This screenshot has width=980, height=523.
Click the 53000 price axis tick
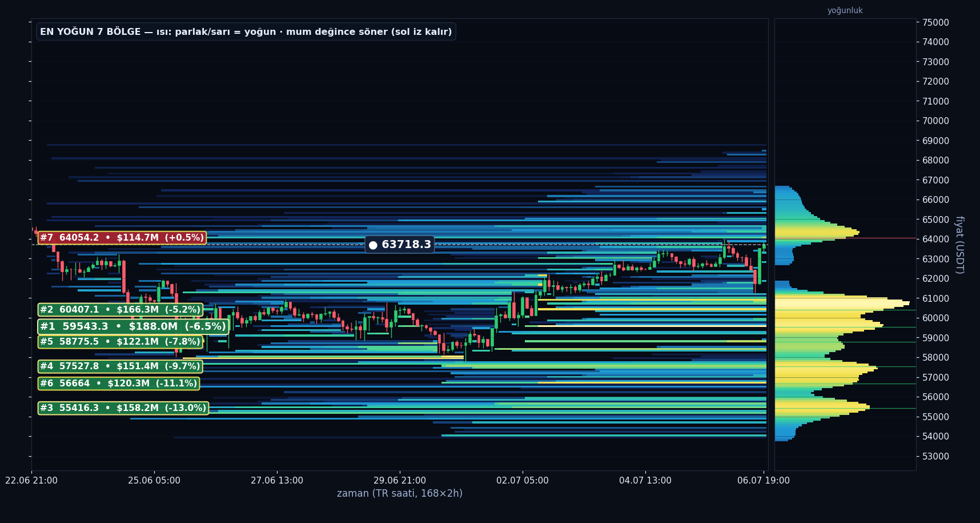pos(935,456)
